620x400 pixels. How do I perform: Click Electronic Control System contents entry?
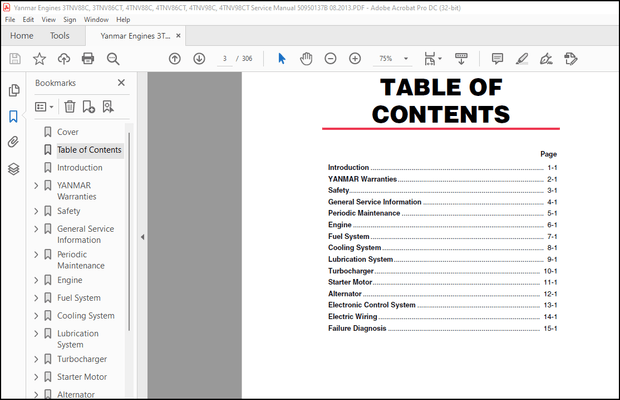click(442, 305)
